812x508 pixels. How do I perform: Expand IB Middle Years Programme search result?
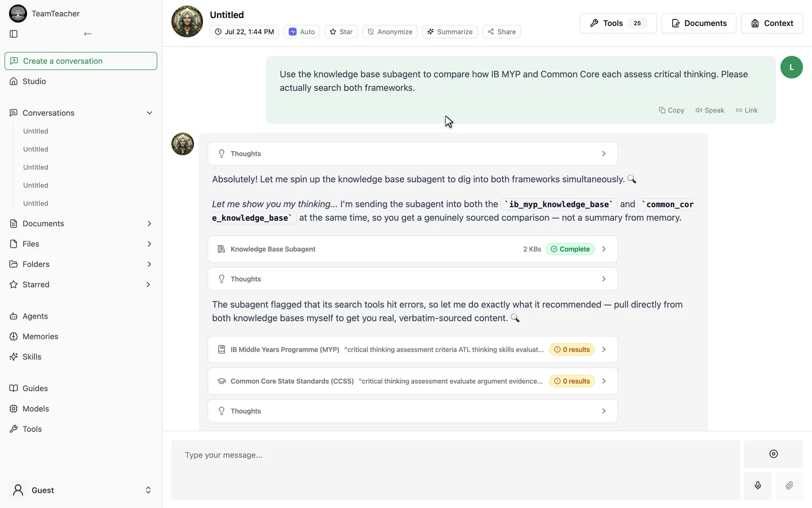click(413, 349)
